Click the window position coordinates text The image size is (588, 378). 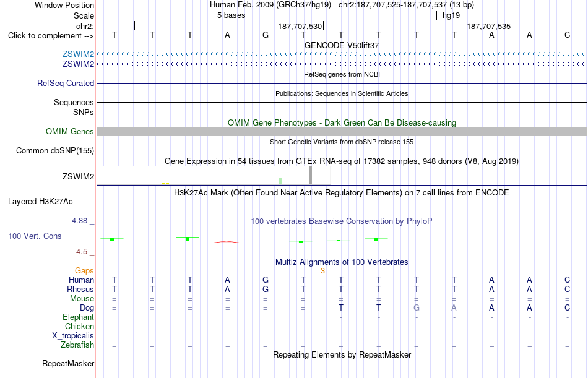[406, 5]
